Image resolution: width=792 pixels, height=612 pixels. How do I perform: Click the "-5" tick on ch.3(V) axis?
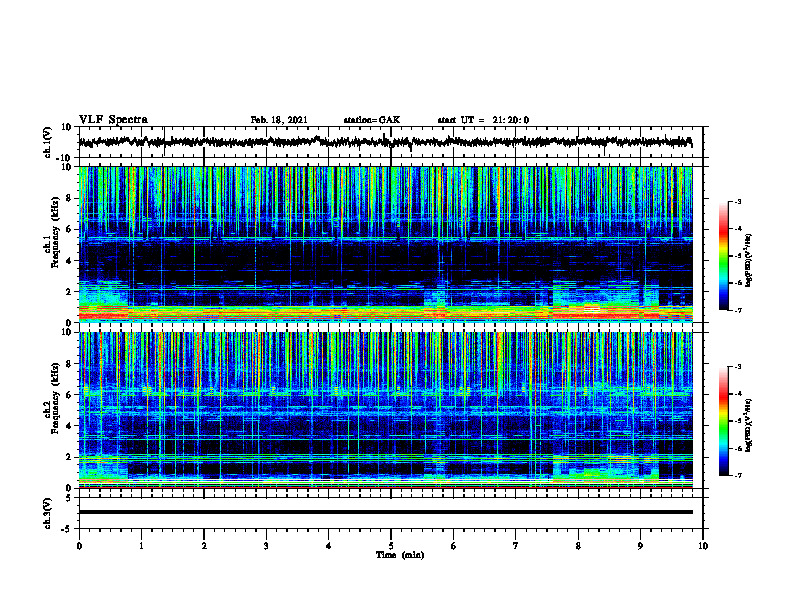coord(68,529)
